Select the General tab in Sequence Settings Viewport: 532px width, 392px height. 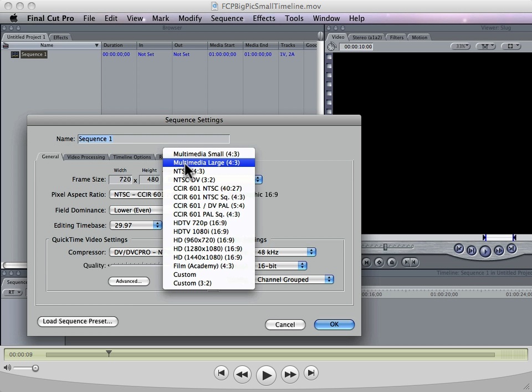coord(50,156)
